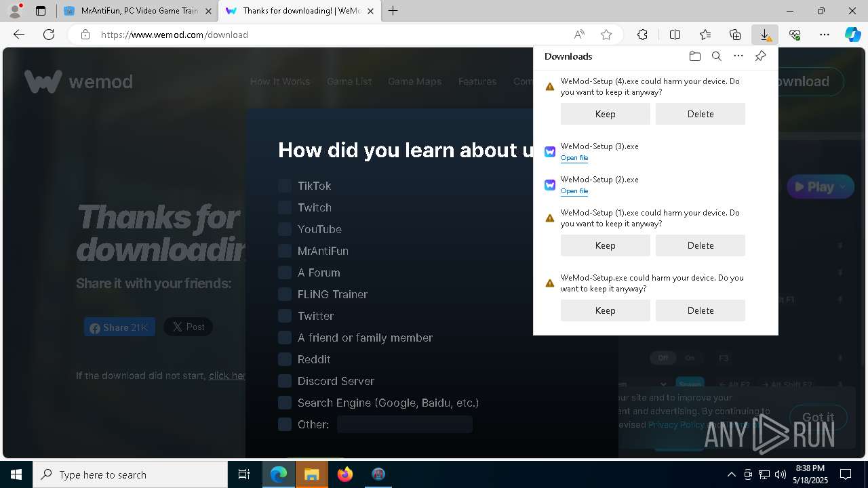Click the address bar URL
The height and width of the screenshot is (488, 868).
174,35
